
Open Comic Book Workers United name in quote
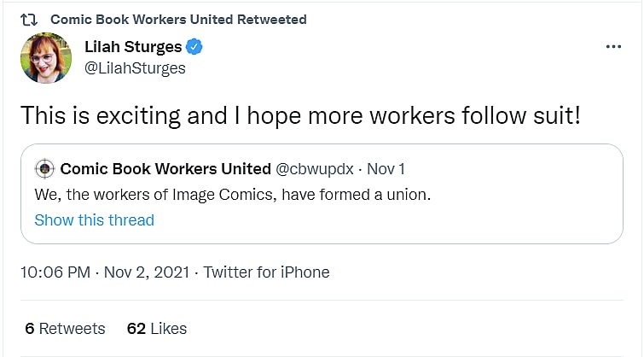click(165, 168)
